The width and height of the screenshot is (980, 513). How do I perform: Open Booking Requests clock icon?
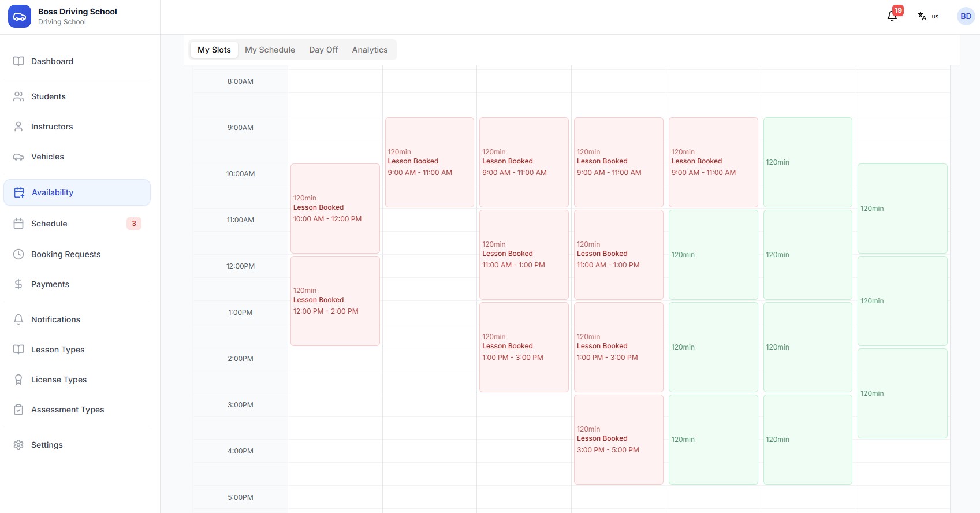click(18, 254)
